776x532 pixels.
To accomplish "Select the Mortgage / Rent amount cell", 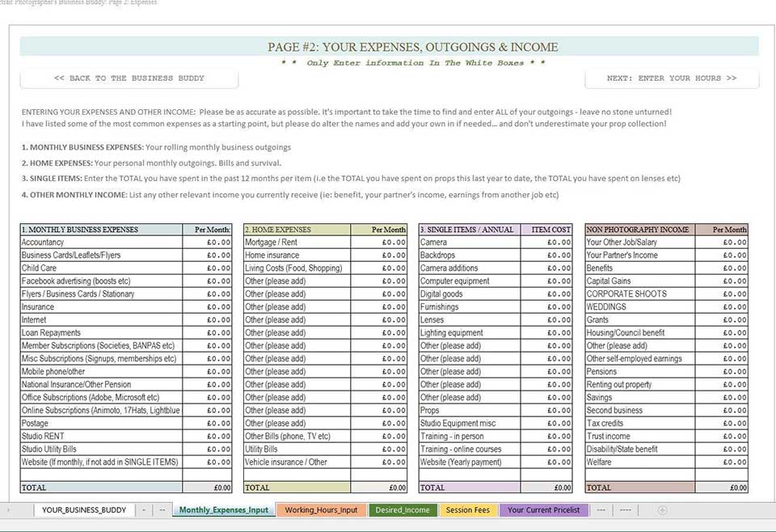I will click(x=378, y=243).
